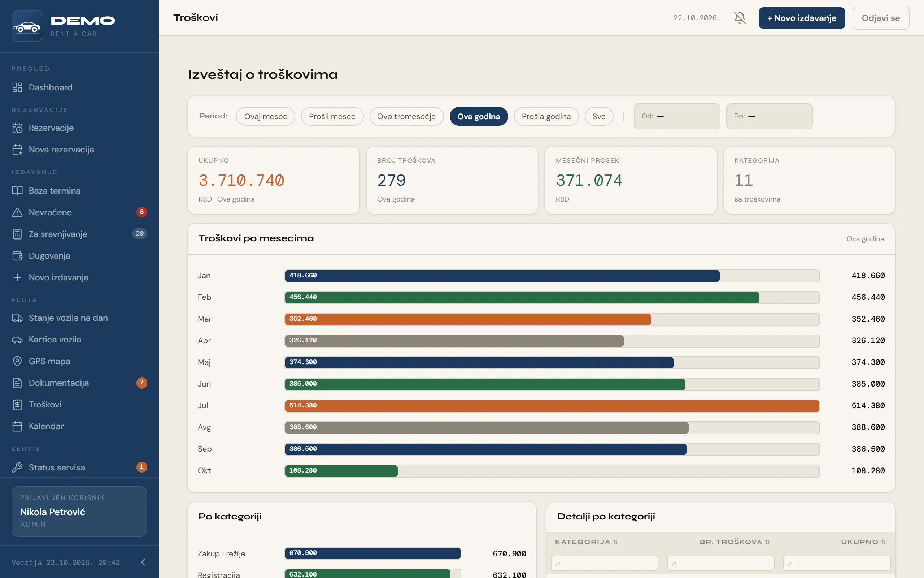This screenshot has height=578, width=924.
Task: Click the Odjavi se button
Action: coord(880,18)
